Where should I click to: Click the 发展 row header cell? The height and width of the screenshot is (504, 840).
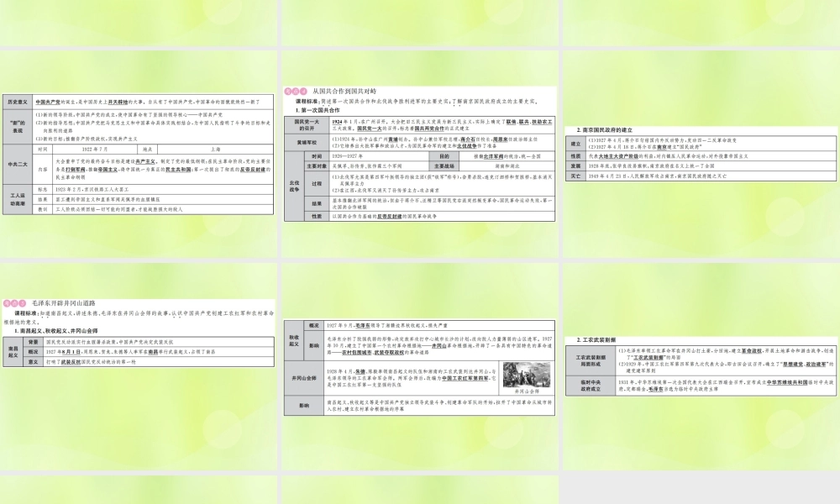tap(575, 166)
